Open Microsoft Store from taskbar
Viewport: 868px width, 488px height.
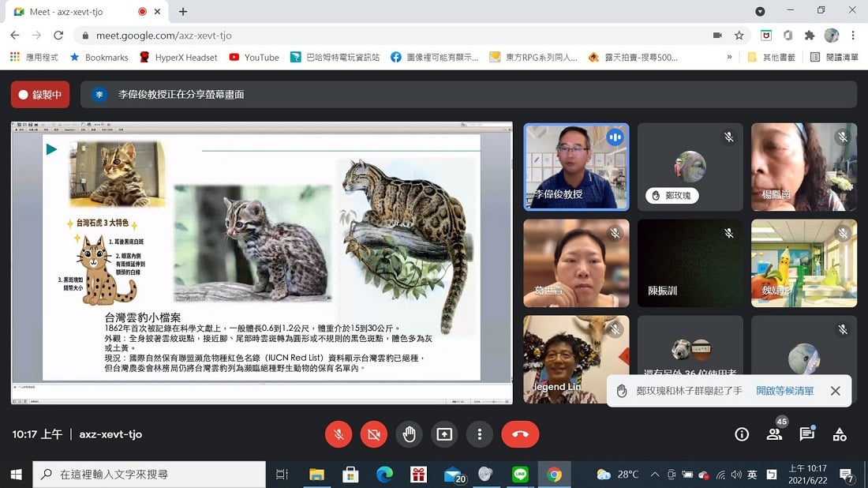click(350, 475)
